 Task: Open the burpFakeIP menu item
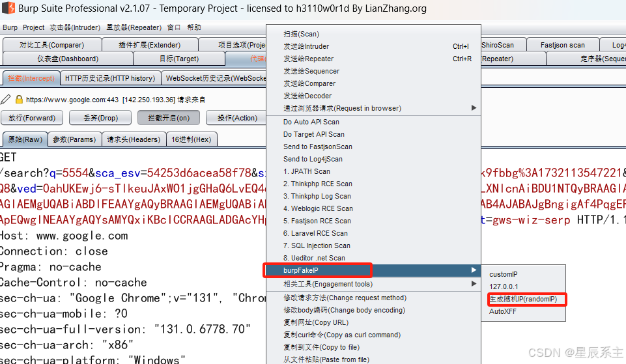point(373,270)
